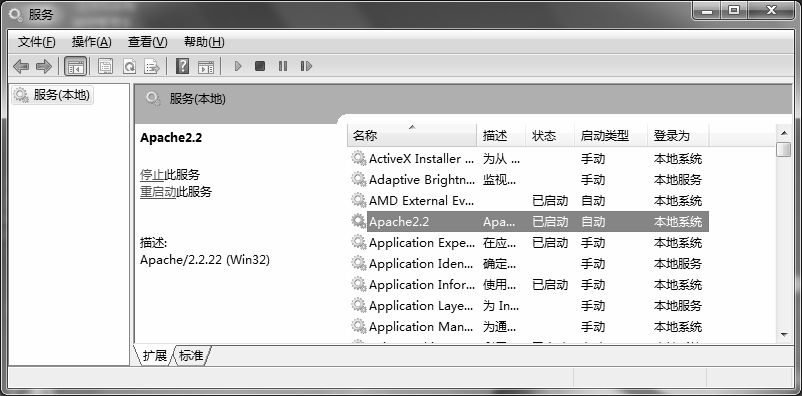The height and width of the screenshot is (396, 802).
Task: Click the Back arrow toolbar icon
Action: [x=21, y=67]
